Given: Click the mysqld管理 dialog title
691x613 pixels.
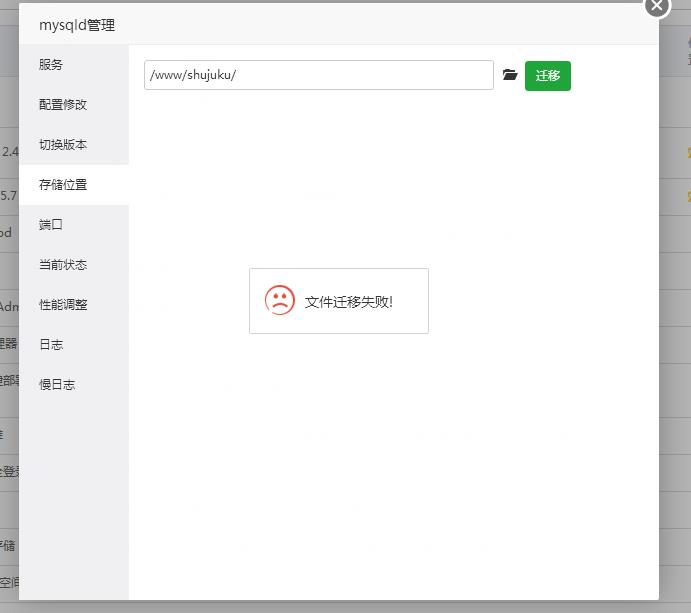Looking at the screenshot, I should pos(77,25).
